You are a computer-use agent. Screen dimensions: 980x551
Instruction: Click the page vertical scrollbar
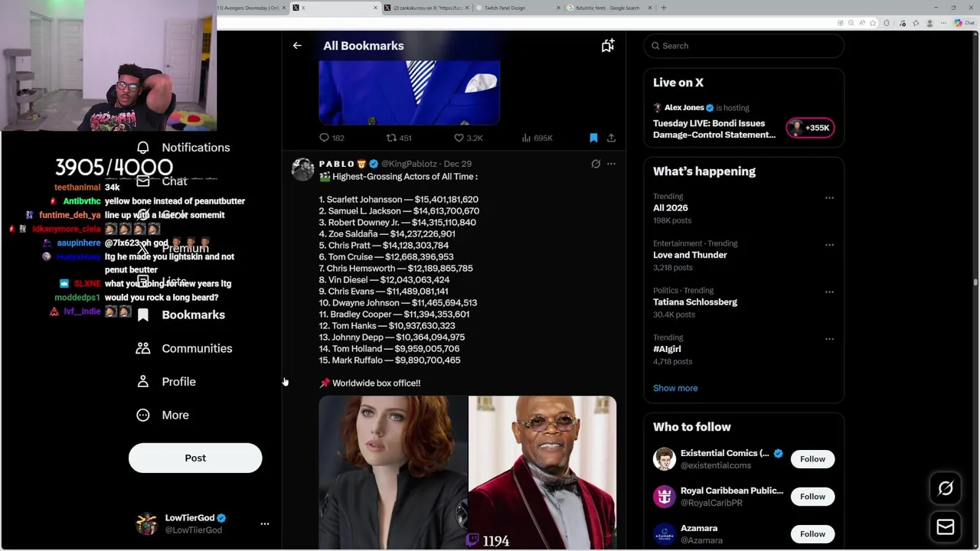point(975,283)
